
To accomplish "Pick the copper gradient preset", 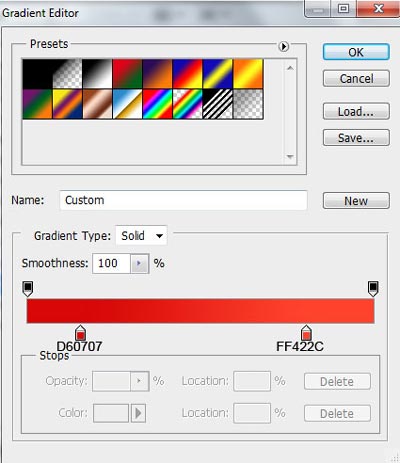I will 97,104.
